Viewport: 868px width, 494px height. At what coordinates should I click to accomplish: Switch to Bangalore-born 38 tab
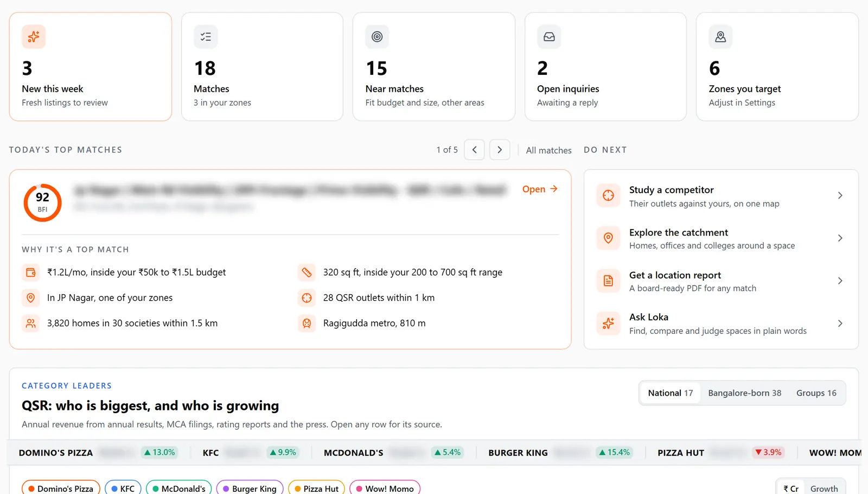745,393
